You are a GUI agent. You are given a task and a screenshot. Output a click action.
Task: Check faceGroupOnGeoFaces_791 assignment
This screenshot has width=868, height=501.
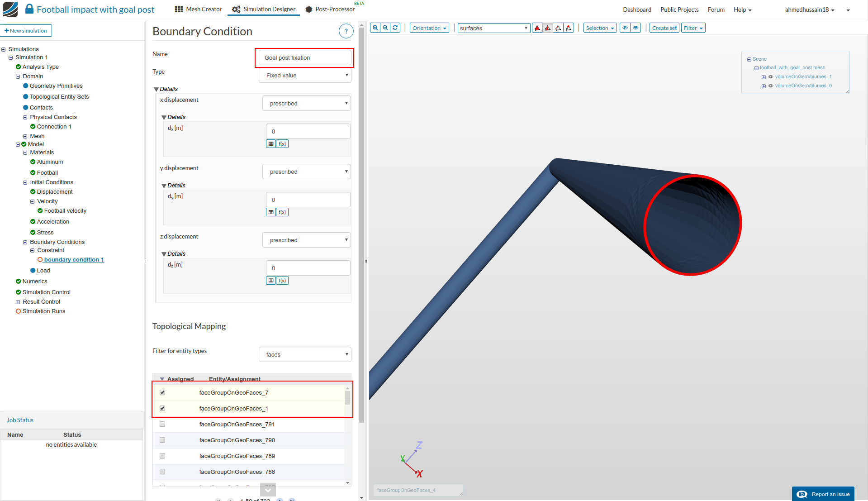(x=162, y=424)
